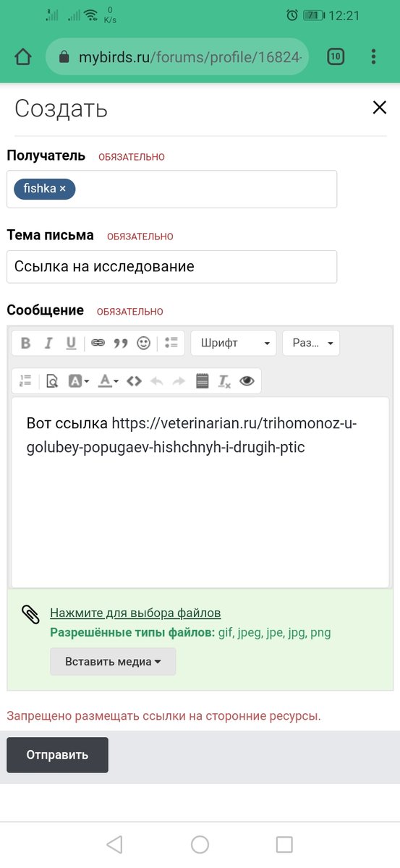
Task: Insert code block with angle brackets icon
Action: pos(134,381)
